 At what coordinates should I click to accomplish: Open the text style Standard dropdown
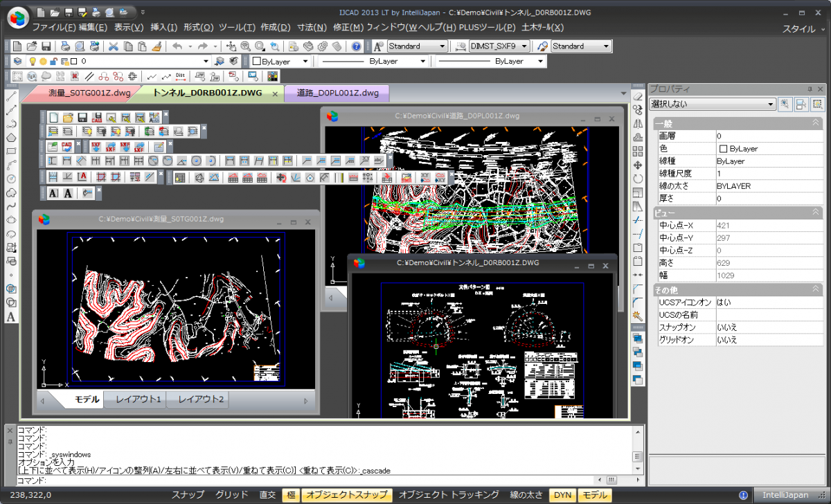[418, 46]
